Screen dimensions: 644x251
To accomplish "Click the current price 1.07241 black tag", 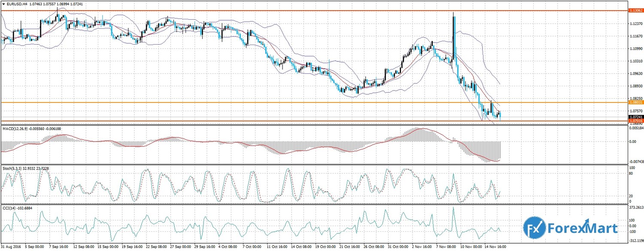I will pyautogui.click(x=635, y=117).
